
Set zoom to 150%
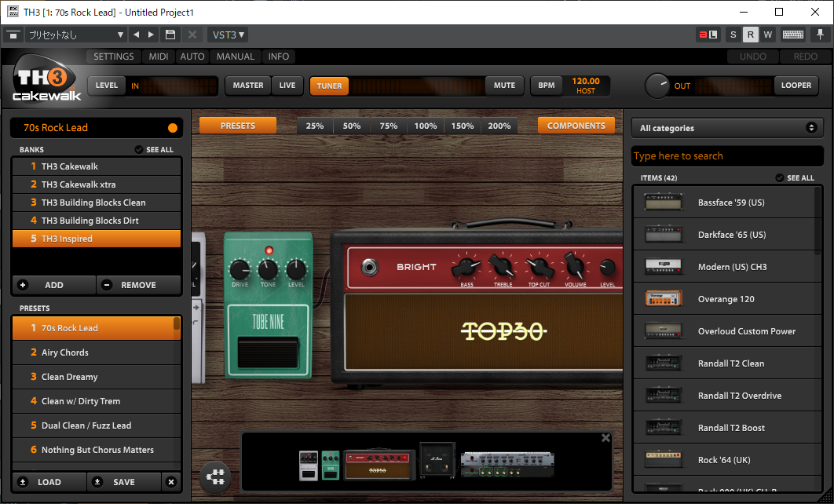pos(463,126)
